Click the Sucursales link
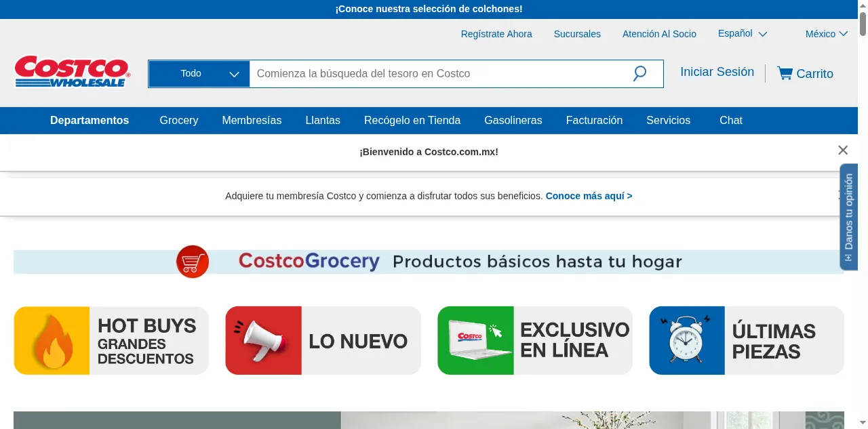 point(577,34)
